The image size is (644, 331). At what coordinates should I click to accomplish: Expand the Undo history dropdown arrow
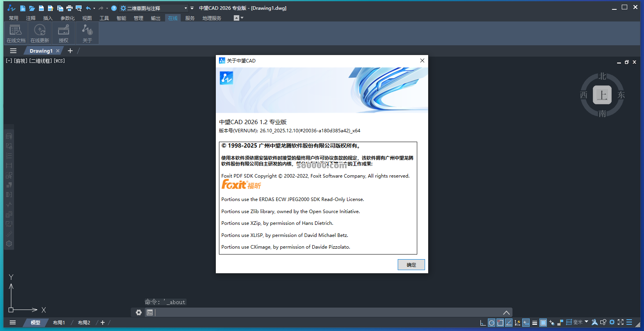click(x=94, y=8)
